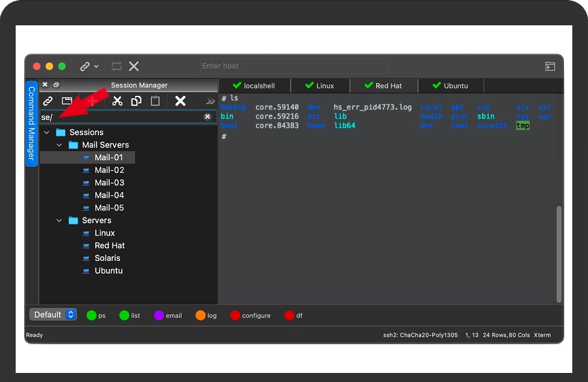Screen dimensions: 588x382
Task: Select the Solaris session in the tree
Action: [107, 258]
